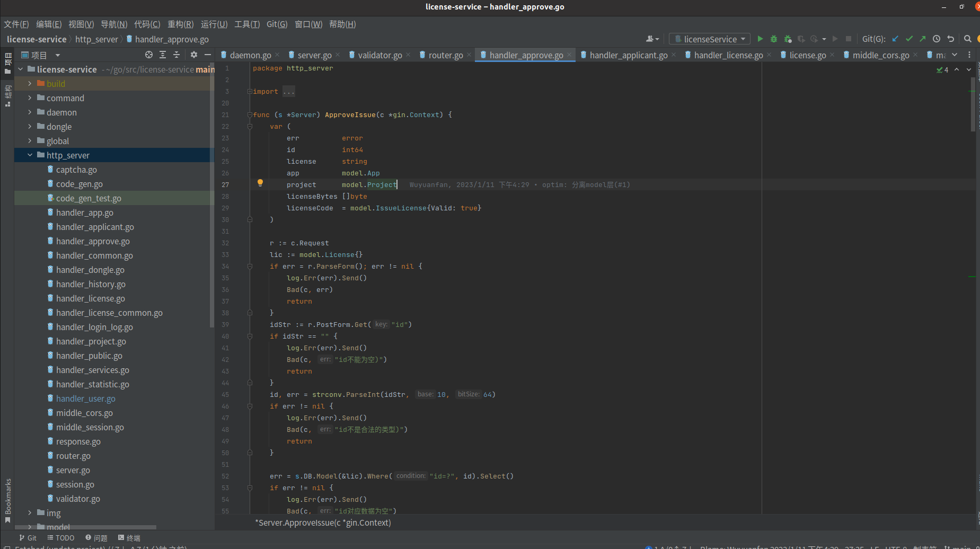
Task: Open the project tool window stripe button
Action: point(7,63)
